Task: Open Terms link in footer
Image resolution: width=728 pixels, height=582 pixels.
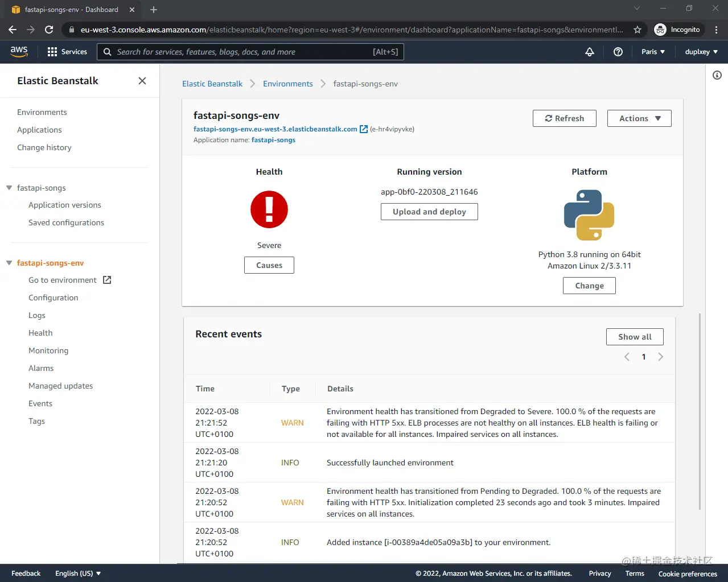Action: coord(635,573)
